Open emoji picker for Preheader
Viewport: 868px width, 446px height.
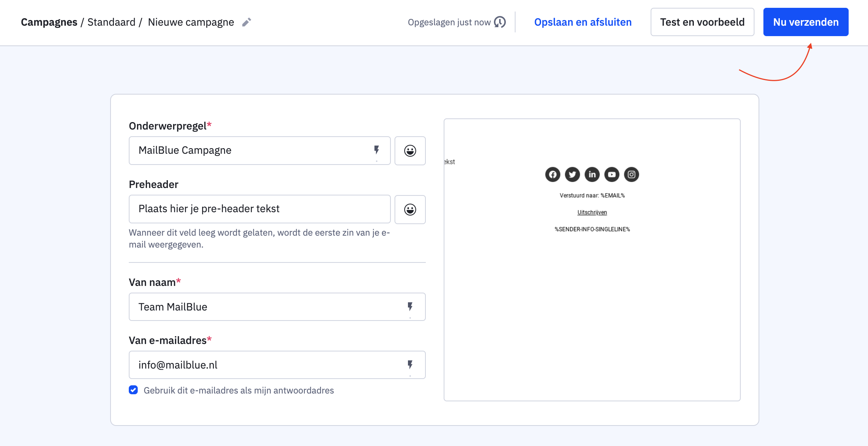[410, 209]
